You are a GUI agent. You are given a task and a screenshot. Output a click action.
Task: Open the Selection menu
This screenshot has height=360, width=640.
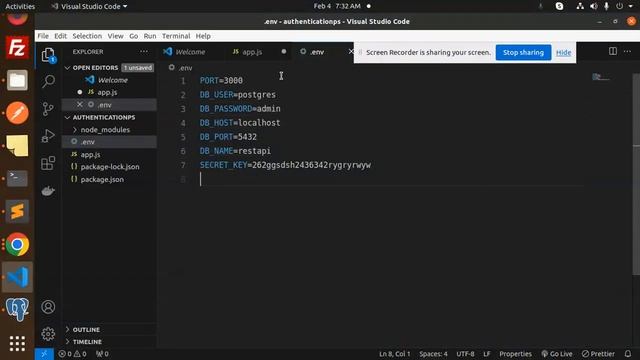tap(87, 36)
